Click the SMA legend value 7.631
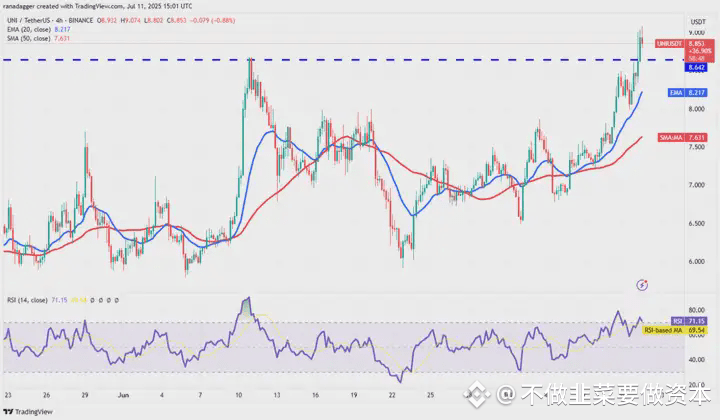Viewport: 720px width, 420px height. [x=62, y=39]
